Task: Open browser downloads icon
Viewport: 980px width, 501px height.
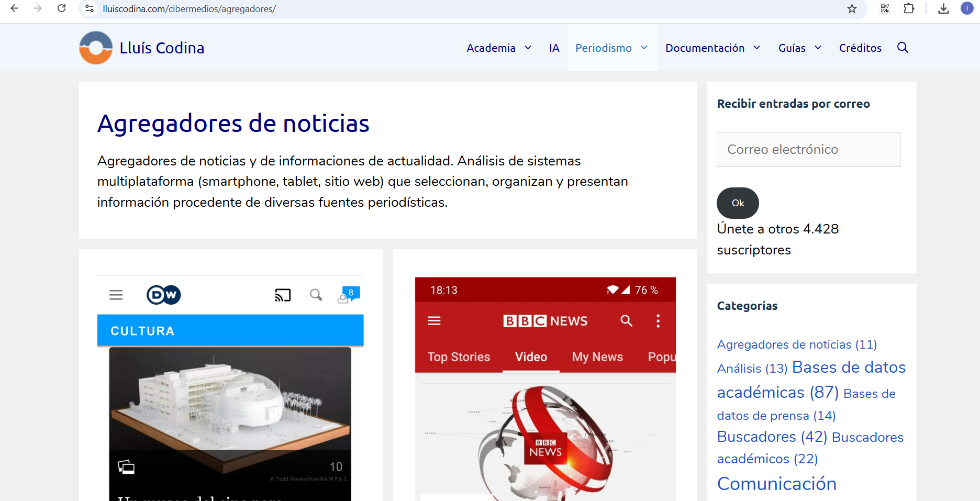Action: point(943,9)
